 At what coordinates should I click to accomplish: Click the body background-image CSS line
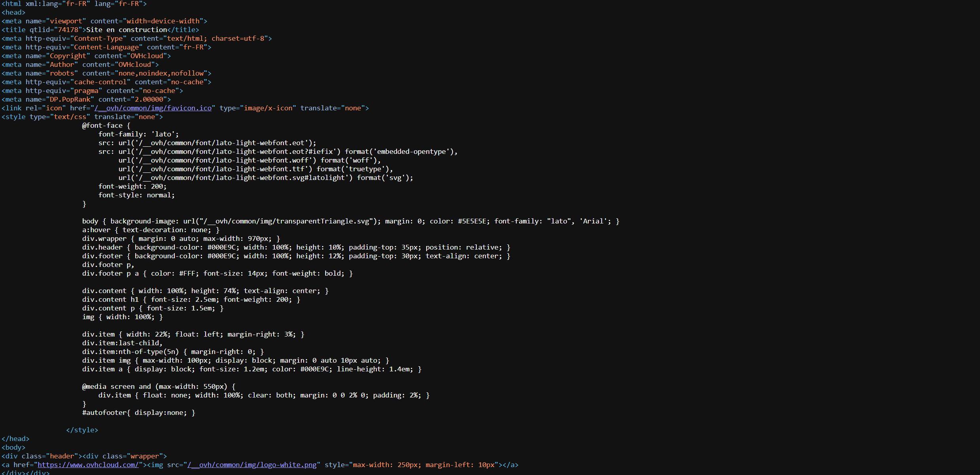point(350,221)
